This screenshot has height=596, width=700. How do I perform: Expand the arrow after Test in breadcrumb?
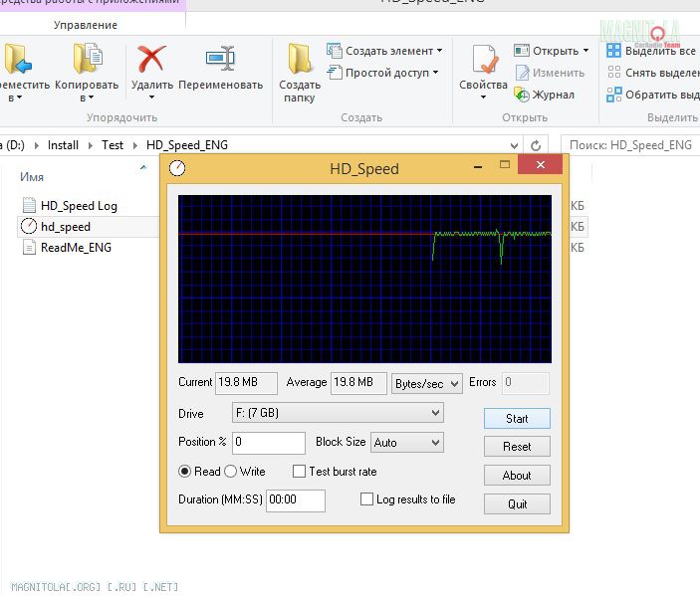coord(134,145)
